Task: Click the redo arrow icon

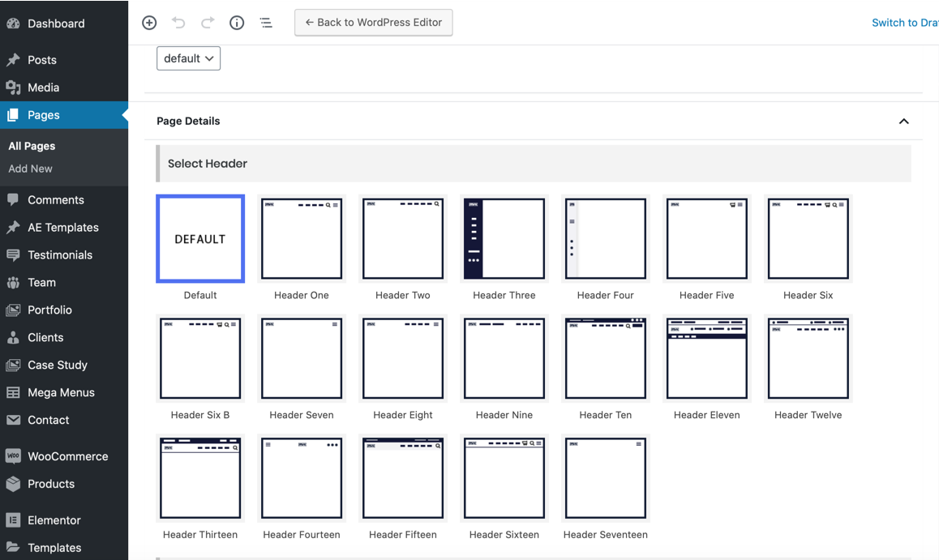Action: pyautogui.click(x=208, y=23)
